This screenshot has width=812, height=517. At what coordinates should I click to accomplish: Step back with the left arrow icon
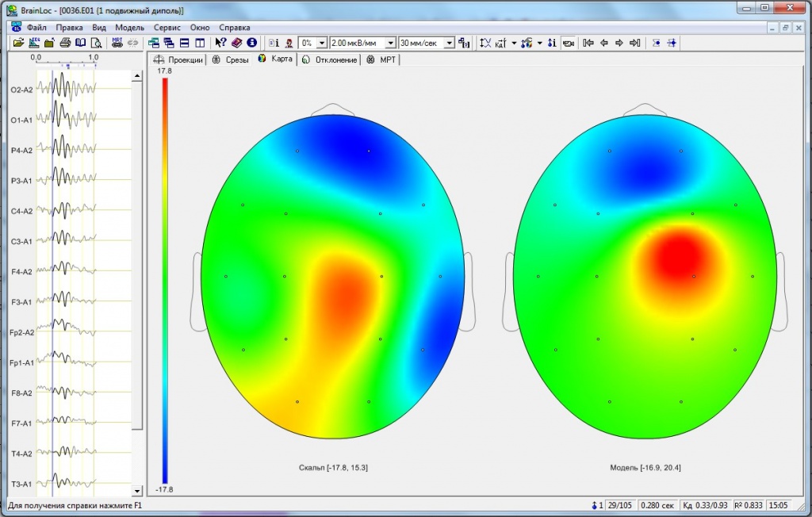coord(603,43)
